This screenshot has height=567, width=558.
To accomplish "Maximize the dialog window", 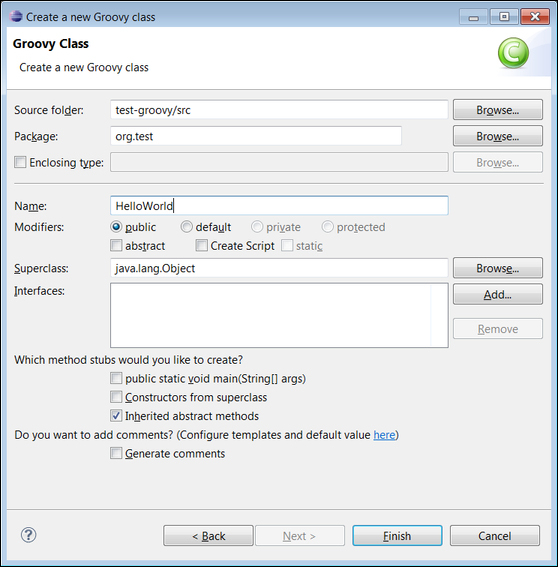I will coord(504,17).
